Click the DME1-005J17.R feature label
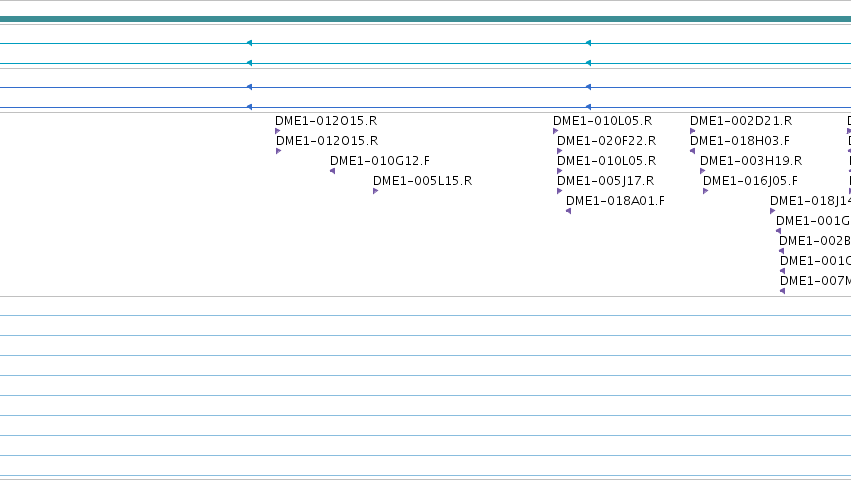 click(606, 181)
